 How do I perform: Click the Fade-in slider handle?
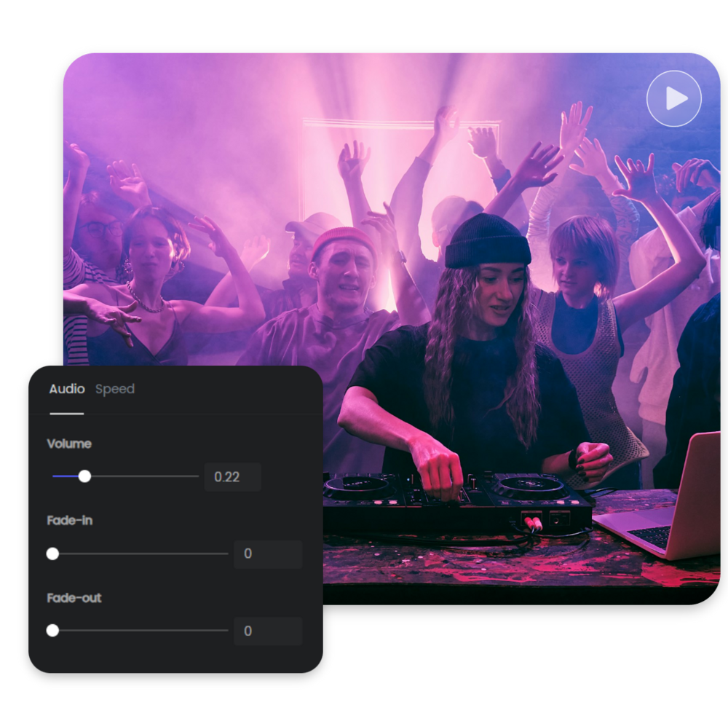52,554
